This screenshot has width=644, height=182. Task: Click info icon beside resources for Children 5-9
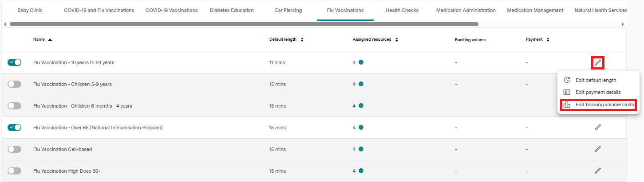pyautogui.click(x=361, y=84)
